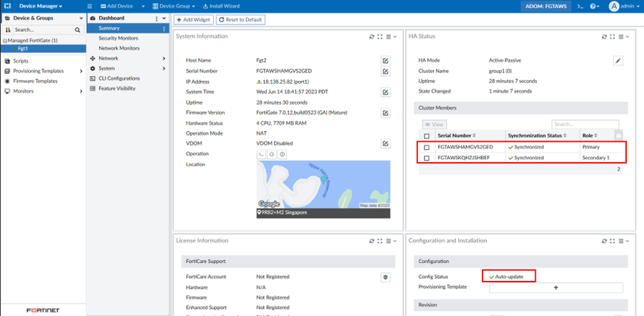The height and width of the screenshot is (316, 644).
Task: Open the Device Manager dropdown
Action: [40, 6]
